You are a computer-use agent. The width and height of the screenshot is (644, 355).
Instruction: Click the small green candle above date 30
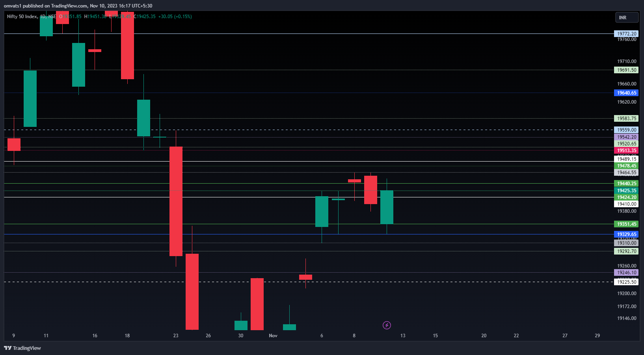[x=241, y=325]
